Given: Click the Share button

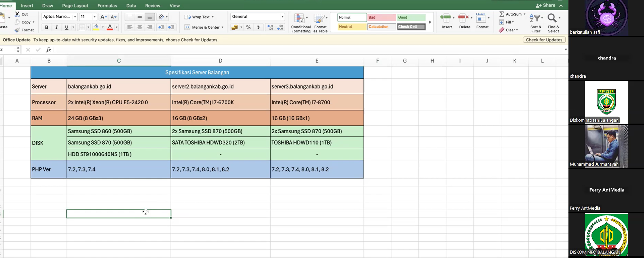Looking at the screenshot, I should 545,5.
